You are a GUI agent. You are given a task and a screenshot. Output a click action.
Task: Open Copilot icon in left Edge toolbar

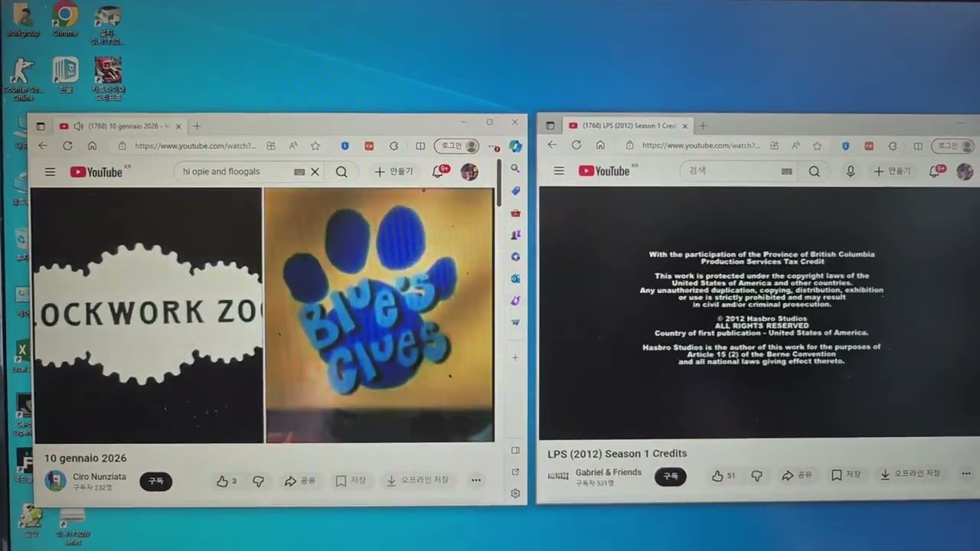pos(515,145)
